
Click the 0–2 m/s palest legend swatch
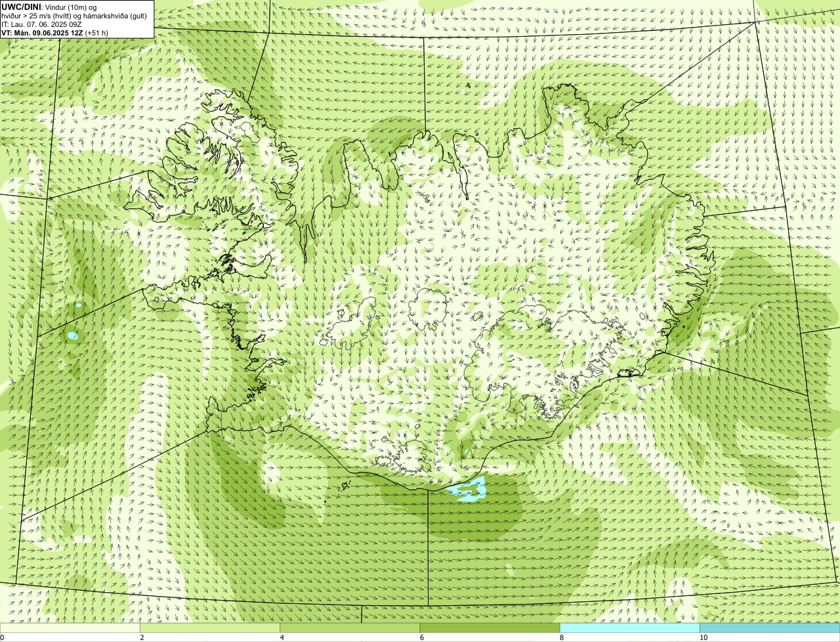(70, 628)
